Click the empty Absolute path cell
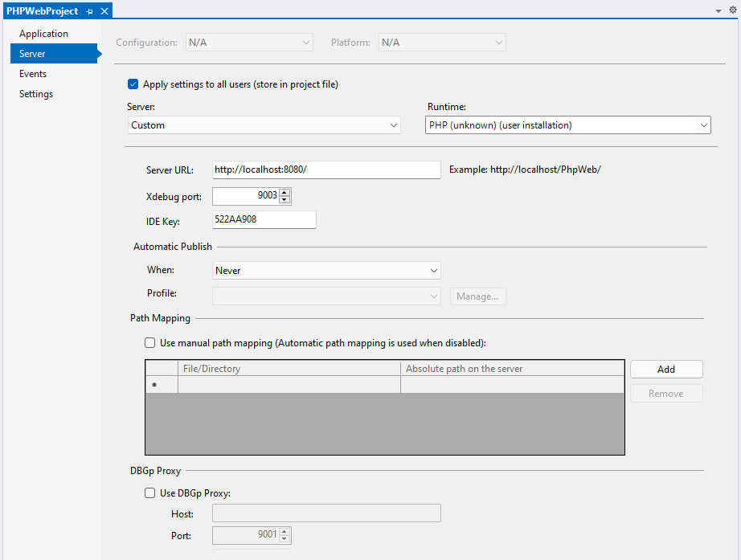The image size is (741, 560). point(512,385)
